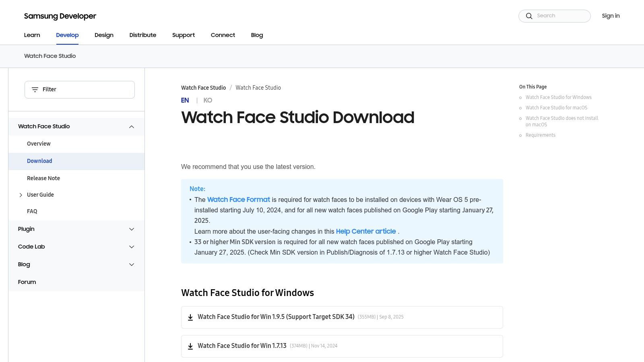Select the Download item in the sidebar
Screen dimensions: 644x362
[39, 161]
